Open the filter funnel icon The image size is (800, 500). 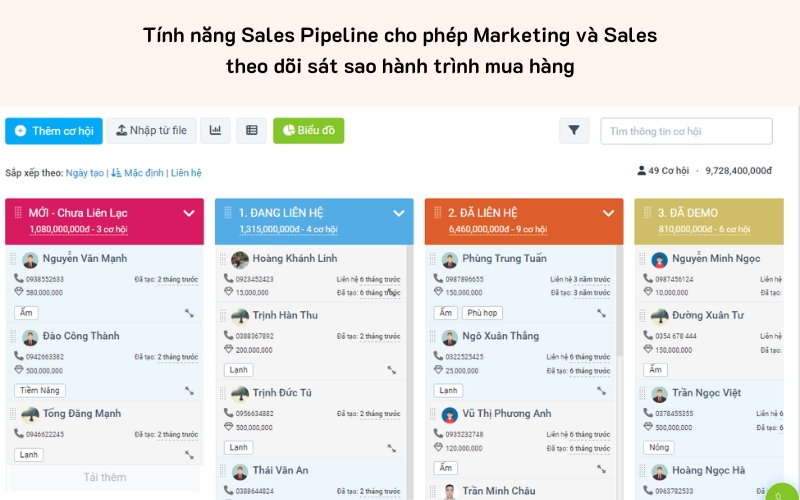pyautogui.click(x=574, y=130)
